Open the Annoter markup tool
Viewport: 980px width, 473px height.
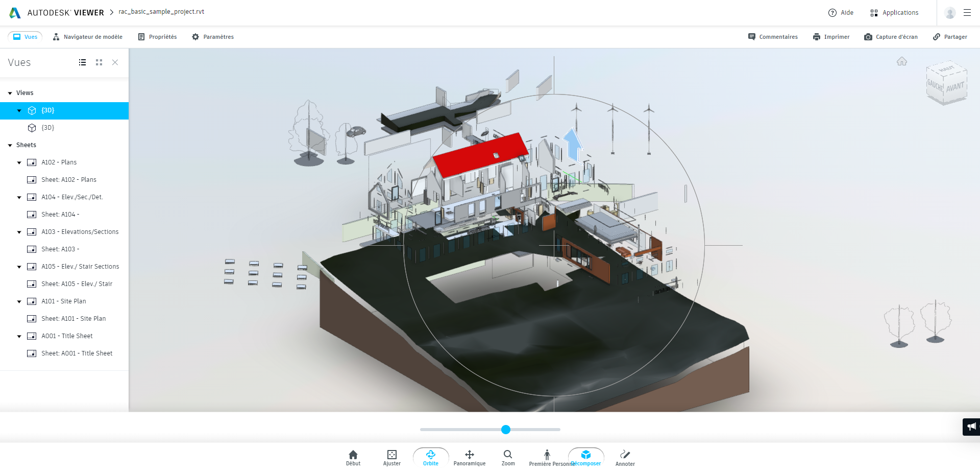point(625,457)
